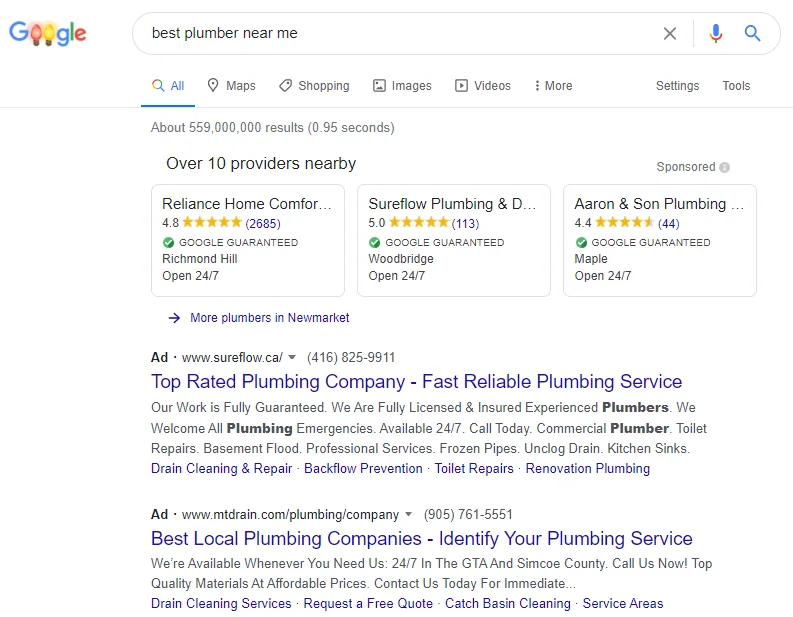Expand dropdown arrow next to mtdrain.com URL
The image size is (793, 617).
click(408, 515)
